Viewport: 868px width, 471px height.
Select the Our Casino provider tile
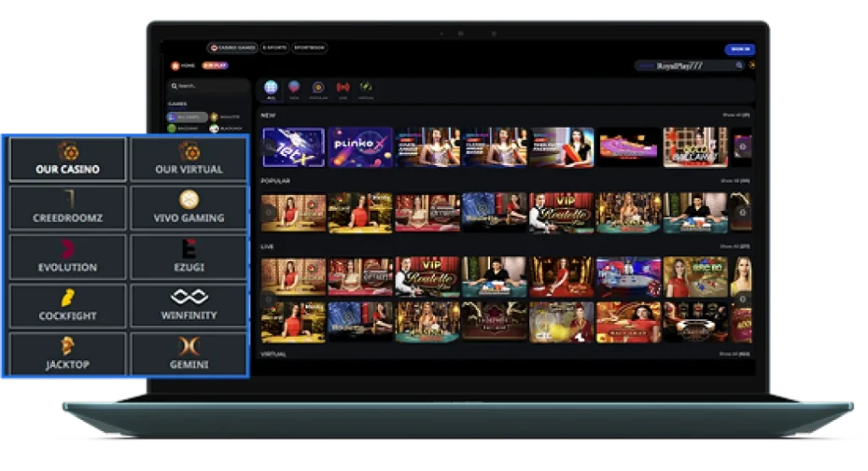pyautogui.click(x=68, y=159)
